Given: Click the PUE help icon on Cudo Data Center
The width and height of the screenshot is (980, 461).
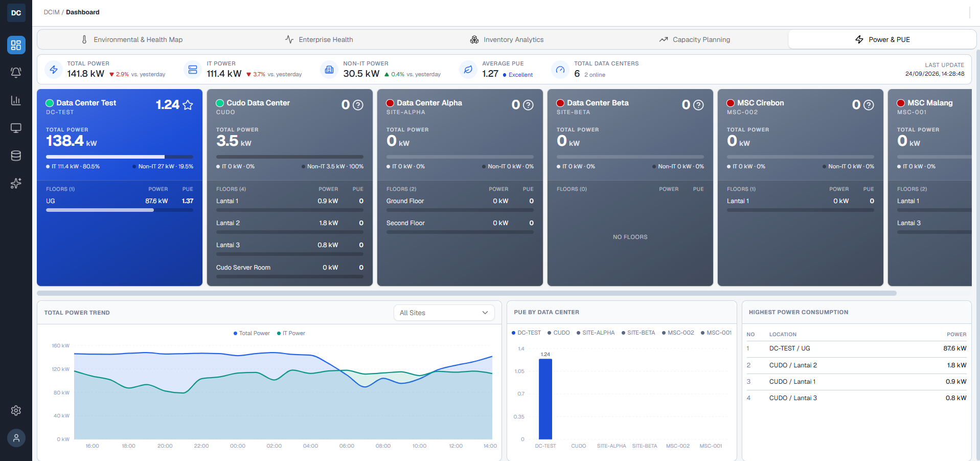Looking at the screenshot, I should tap(358, 105).
